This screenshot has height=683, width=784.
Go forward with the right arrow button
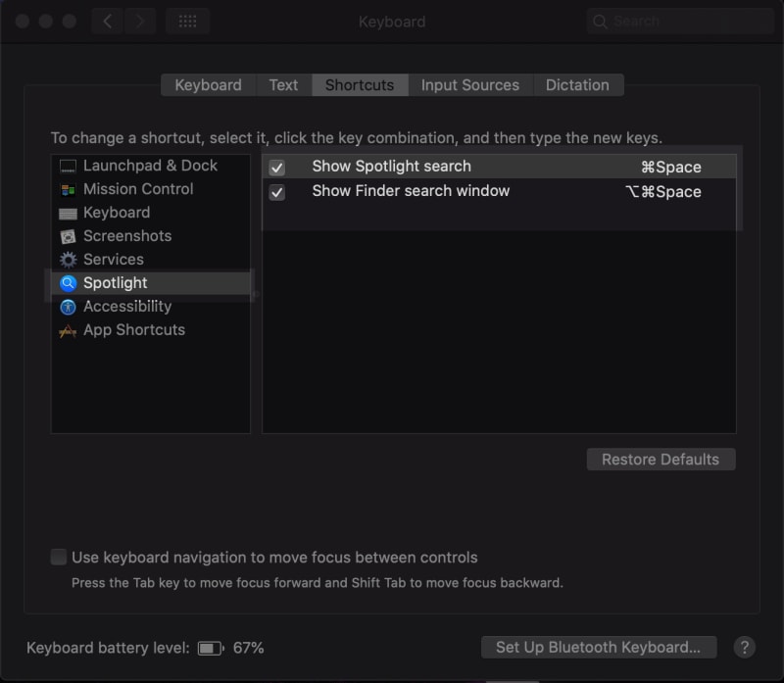point(140,21)
